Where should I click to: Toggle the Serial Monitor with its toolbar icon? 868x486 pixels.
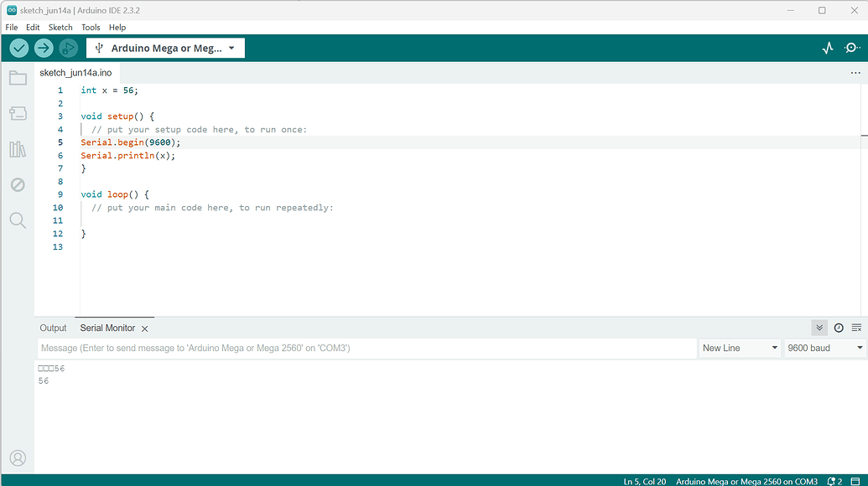(x=849, y=48)
